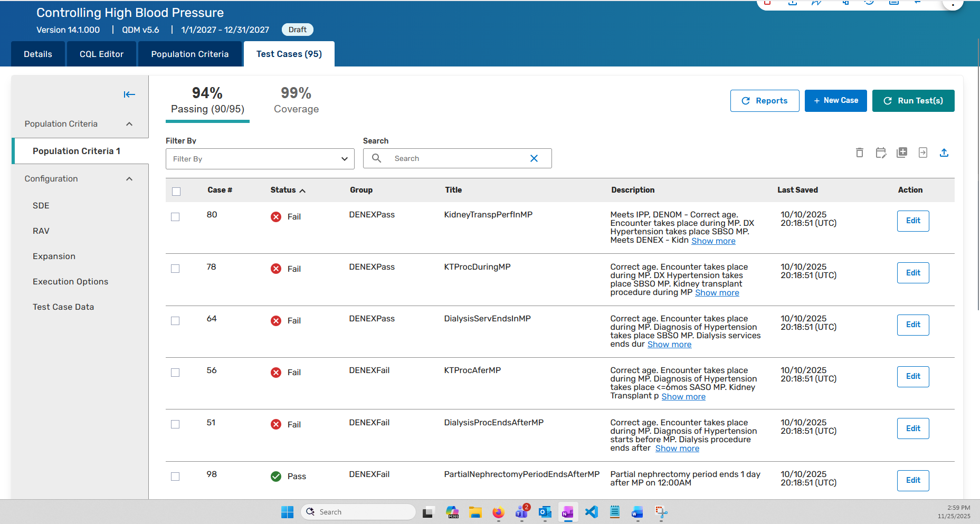Collapse the left sidebar panel
This screenshot has height=524, width=980.
[129, 94]
